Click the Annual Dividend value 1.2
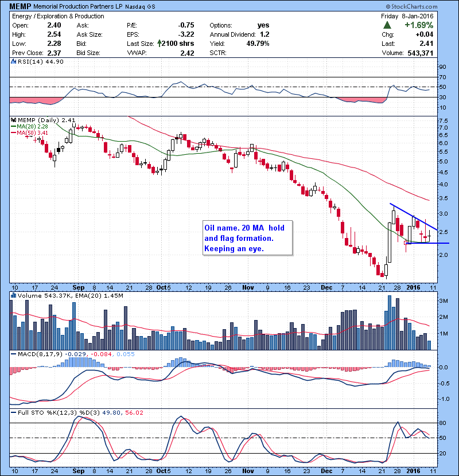 (x=264, y=34)
